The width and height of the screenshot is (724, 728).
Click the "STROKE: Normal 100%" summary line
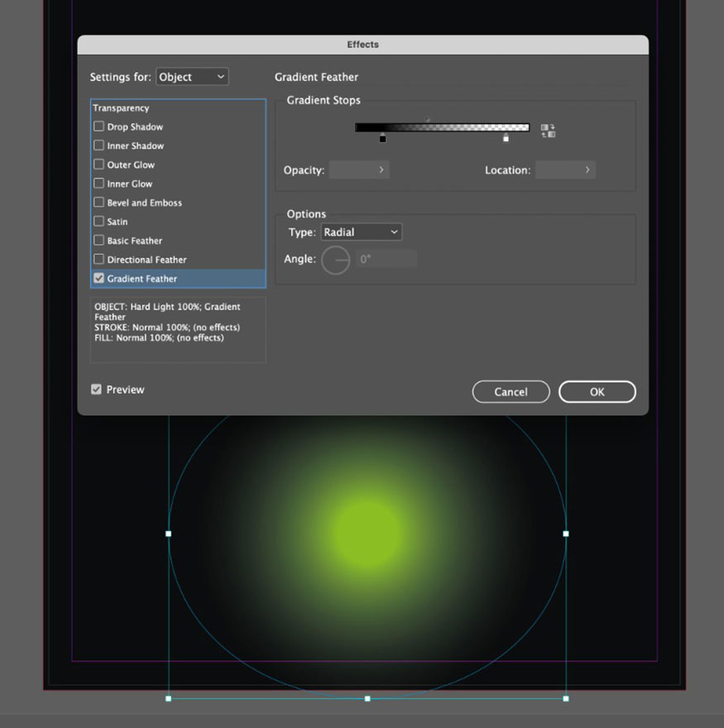[167, 328]
